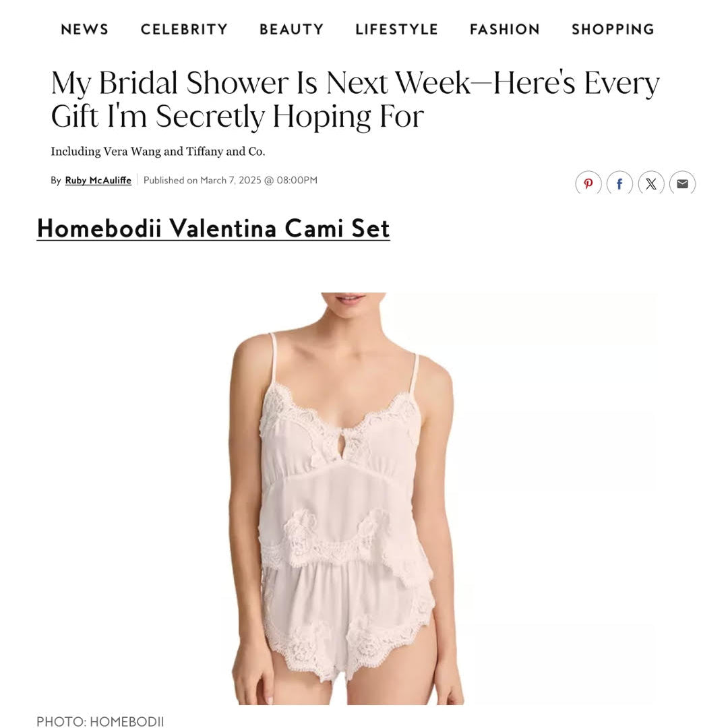Click the PHOTO: HOMEBODII credit caption

100,721
